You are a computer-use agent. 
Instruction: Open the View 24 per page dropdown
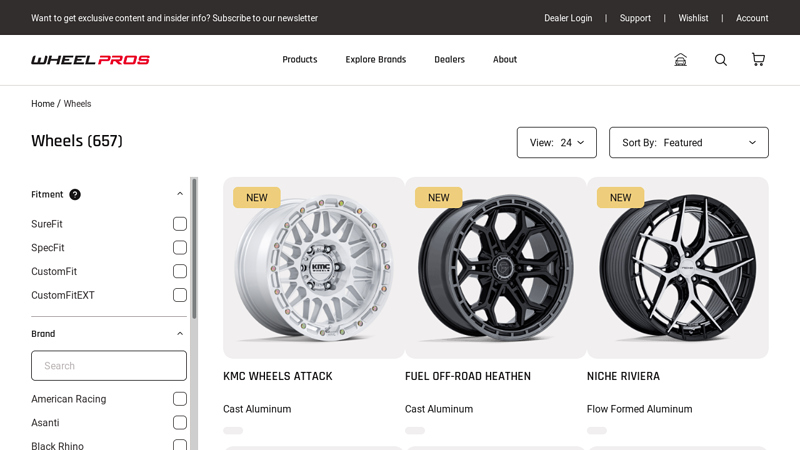[x=557, y=142]
